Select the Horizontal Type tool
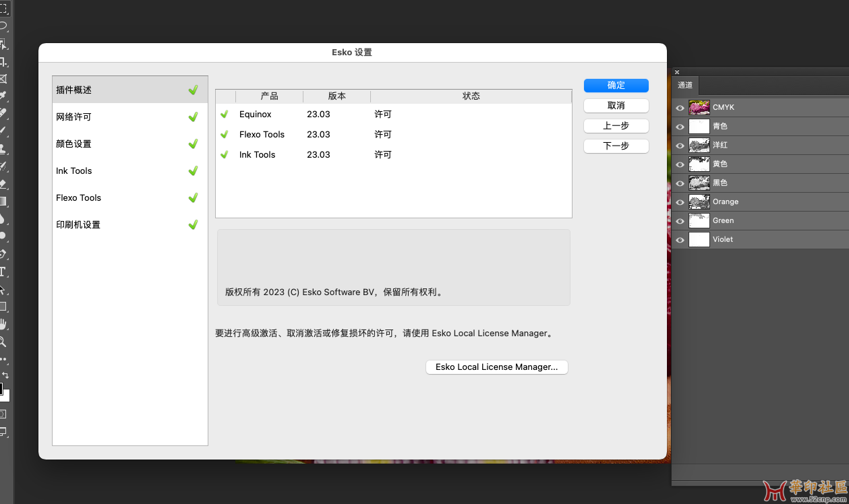This screenshot has width=849, height=504. [x=3, y=272]
